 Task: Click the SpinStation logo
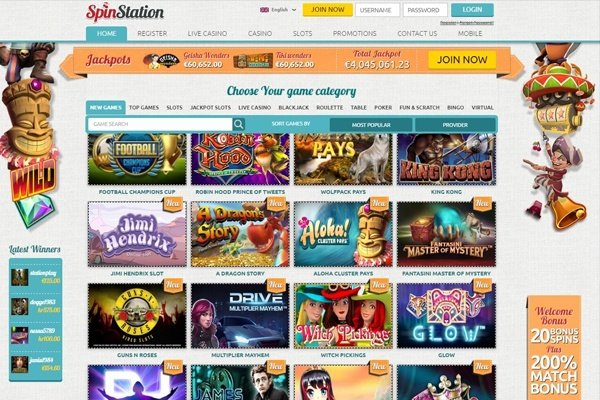pos(125,12)
